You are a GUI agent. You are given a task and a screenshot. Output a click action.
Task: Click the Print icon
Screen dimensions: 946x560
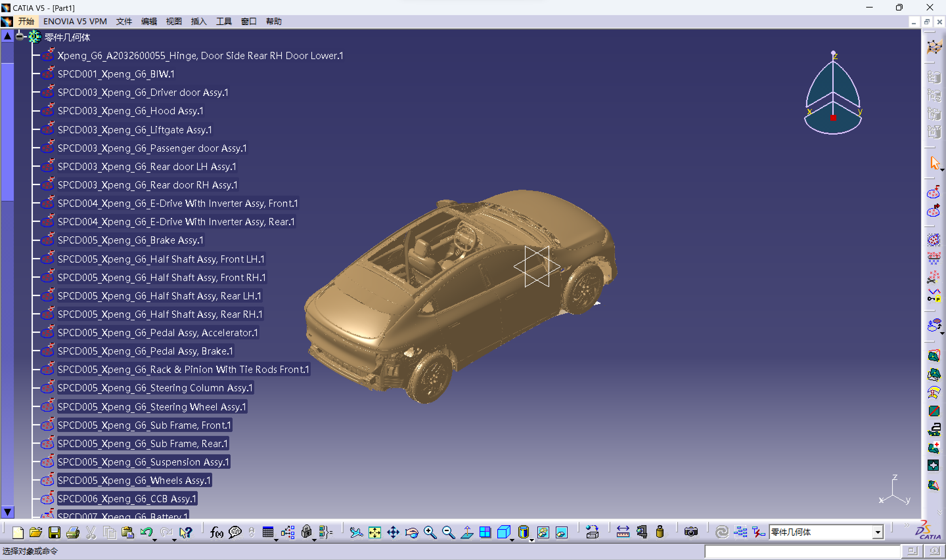73,532
